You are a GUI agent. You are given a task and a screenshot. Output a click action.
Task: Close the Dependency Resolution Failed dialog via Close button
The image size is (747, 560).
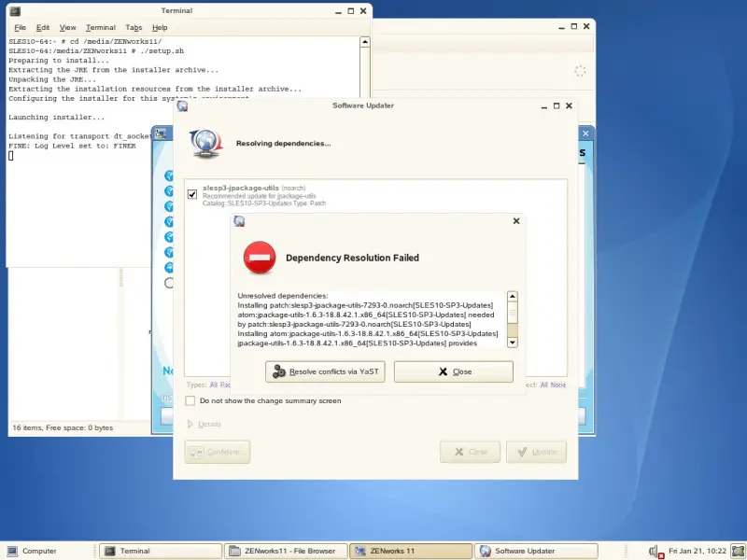coord(454,371)
